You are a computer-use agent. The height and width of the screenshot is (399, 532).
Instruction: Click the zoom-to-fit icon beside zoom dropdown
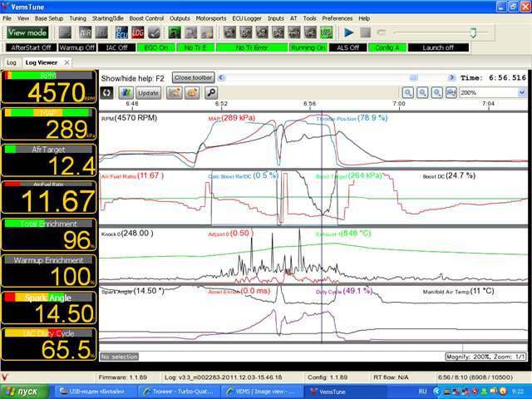(451, 93)
